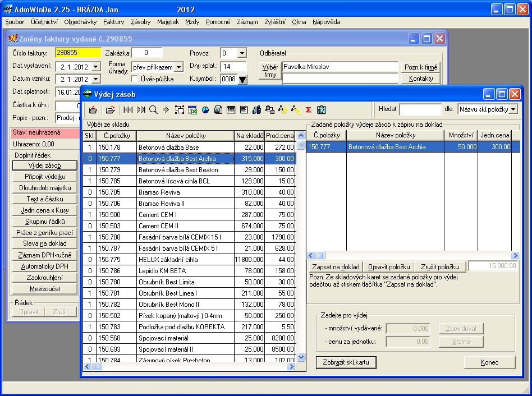Viewport: 532px width, 396px height.
Task: Click the Pozn.k firmě button
Action: [421, 67]
